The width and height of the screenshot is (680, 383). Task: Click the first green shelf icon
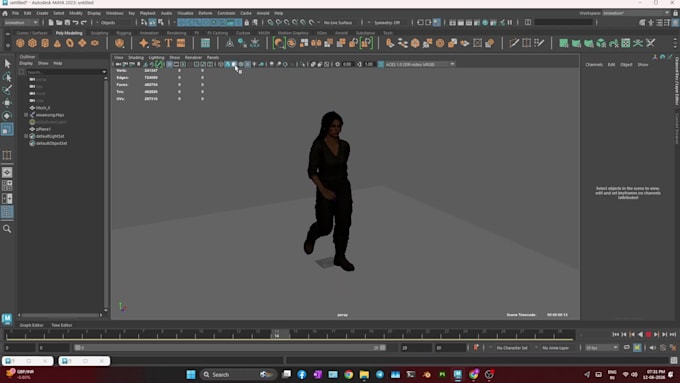[x=563, y=43]
